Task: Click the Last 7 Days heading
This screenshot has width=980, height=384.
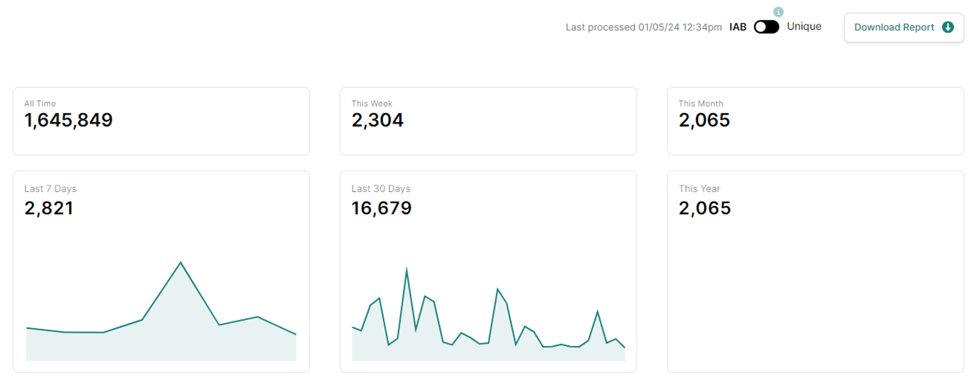Action: point(50,189)
